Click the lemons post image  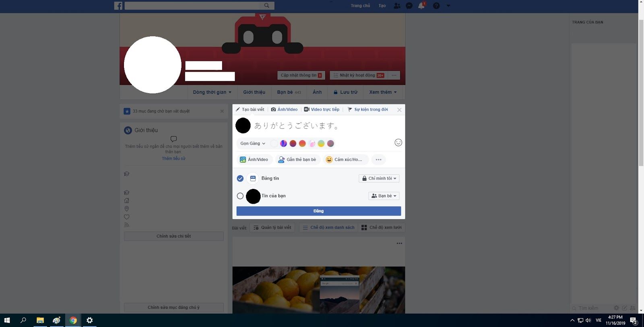pos(319,290)
